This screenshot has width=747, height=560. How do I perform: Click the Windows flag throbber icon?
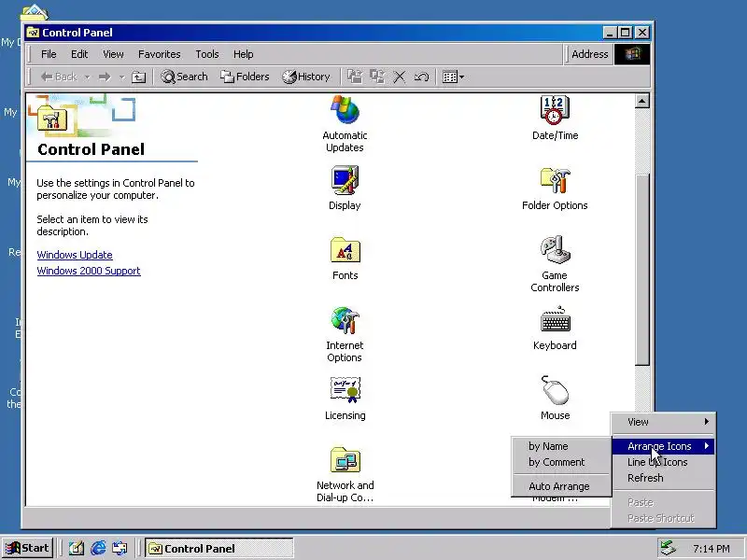pyautogui.click(x=632, y=54)
